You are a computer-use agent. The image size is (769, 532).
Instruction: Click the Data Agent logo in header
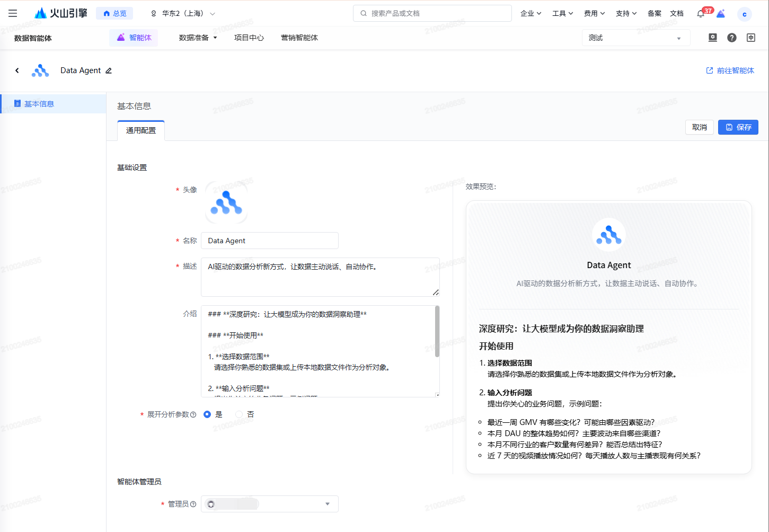[40, 70]
